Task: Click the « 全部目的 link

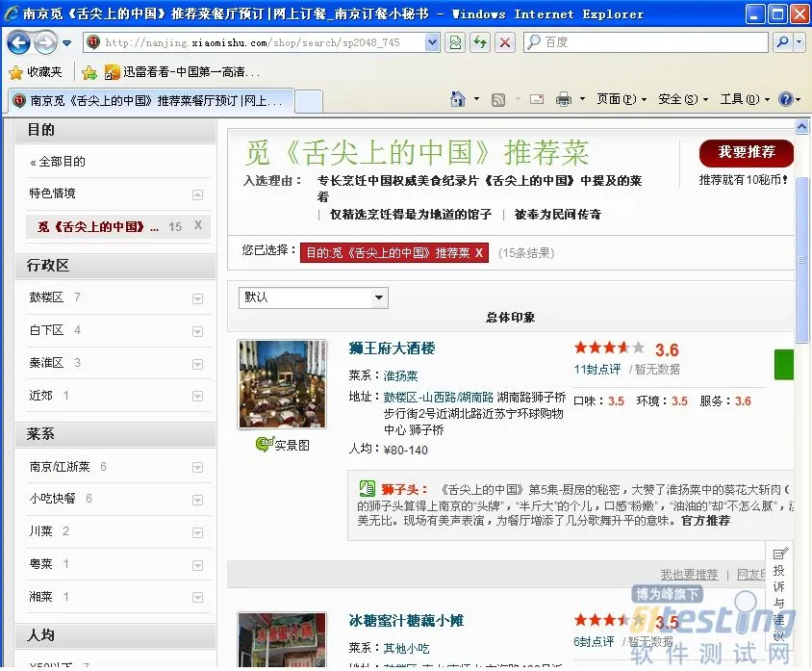Action: pos(58,162)
